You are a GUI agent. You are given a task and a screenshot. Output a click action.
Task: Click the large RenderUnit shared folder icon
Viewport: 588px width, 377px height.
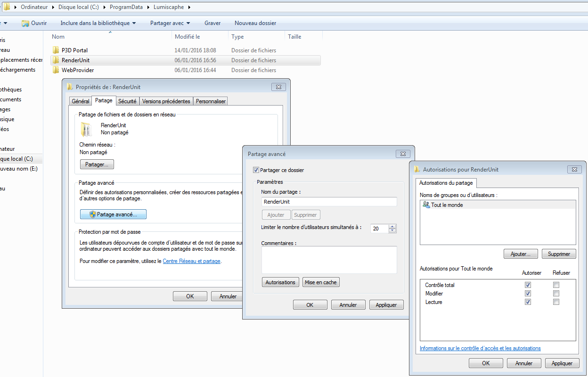[x=86, y=129]
